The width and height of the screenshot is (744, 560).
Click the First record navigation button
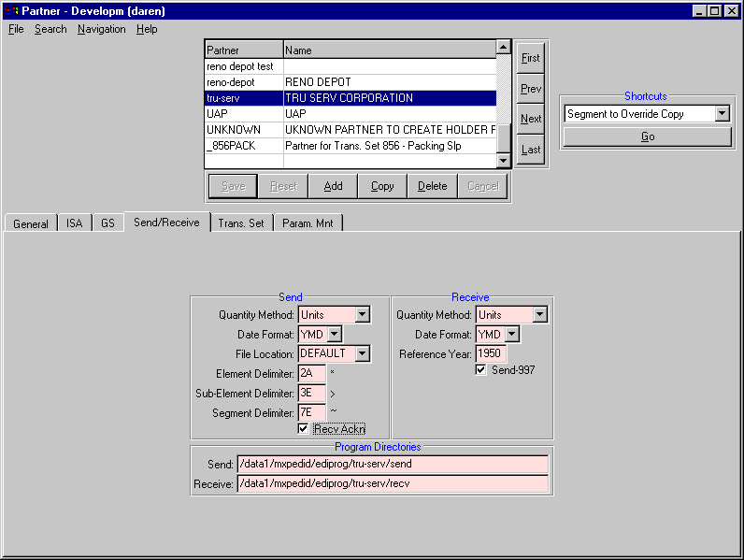pyautogui.click(x=530, y=58)
